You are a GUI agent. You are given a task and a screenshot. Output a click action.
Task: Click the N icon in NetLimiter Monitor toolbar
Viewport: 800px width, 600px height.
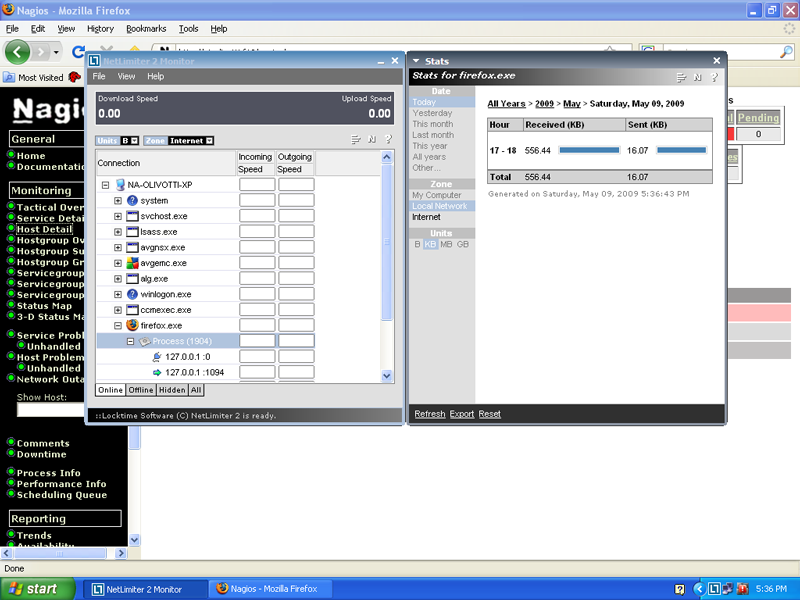click(372, 139)
